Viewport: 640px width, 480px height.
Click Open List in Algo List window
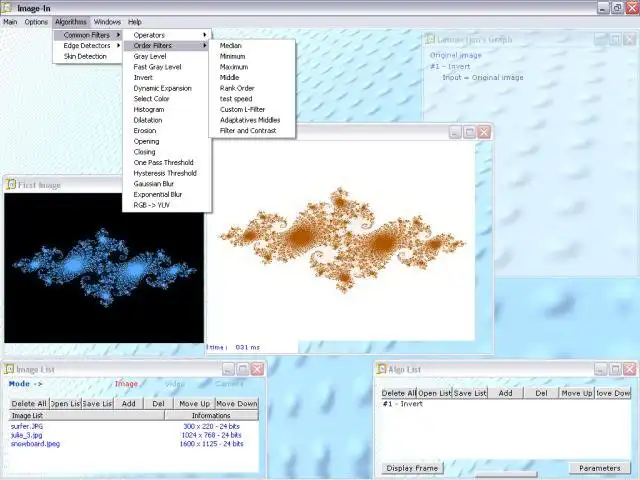[x=434, y=393]
